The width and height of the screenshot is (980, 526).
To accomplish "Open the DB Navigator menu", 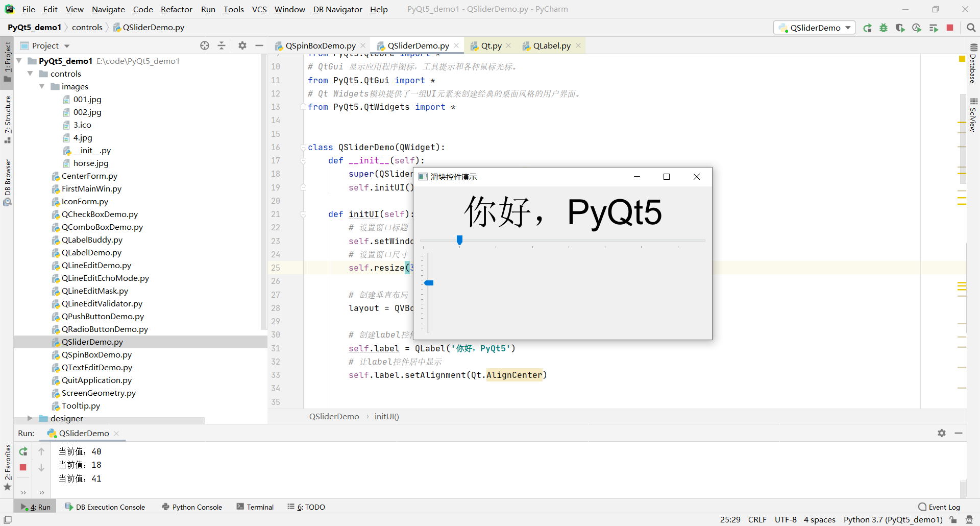I will tap(337, 9).
